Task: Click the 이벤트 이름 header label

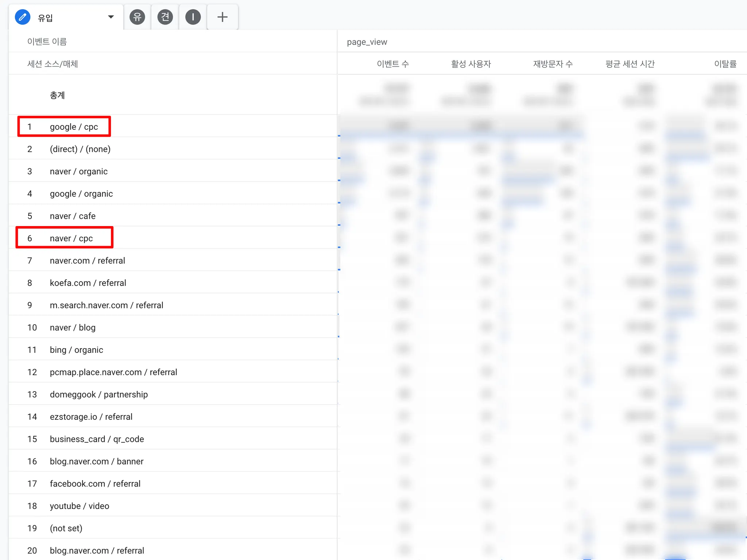Action: click(47, 42)
